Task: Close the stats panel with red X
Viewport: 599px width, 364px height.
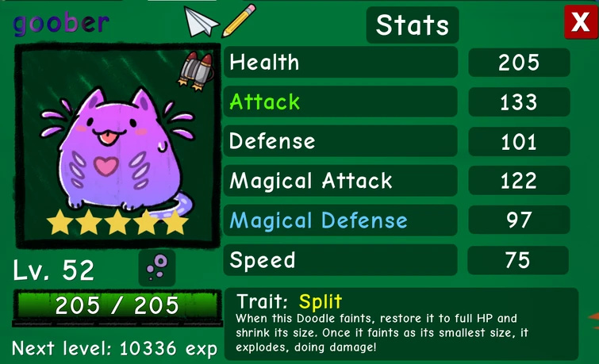Action: pyautogui.click(x=581, y=22)
